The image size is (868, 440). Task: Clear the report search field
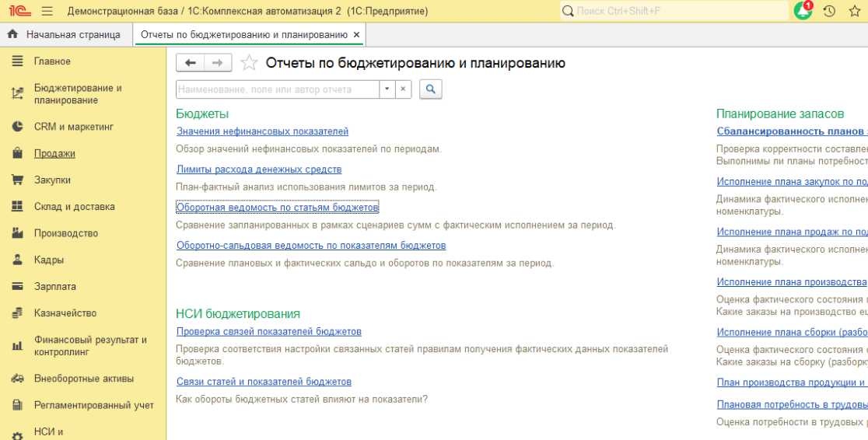(x=404, y=89)
